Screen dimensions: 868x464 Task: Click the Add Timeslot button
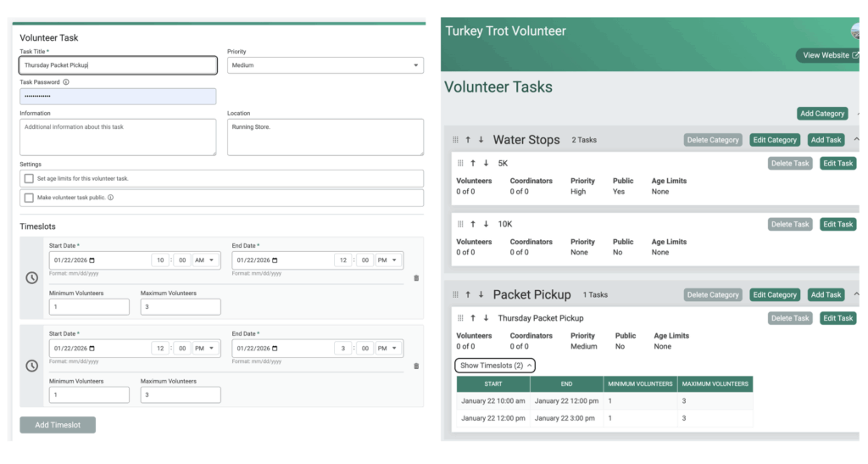58,425
